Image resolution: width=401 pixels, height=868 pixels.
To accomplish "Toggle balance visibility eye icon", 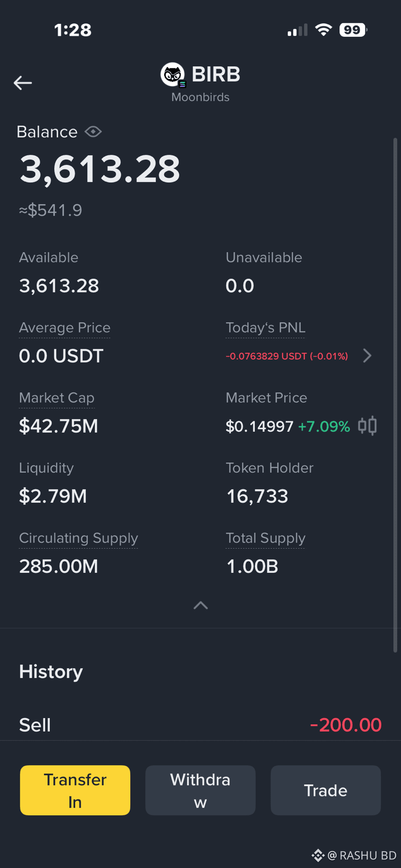I will tap(93, 132).
